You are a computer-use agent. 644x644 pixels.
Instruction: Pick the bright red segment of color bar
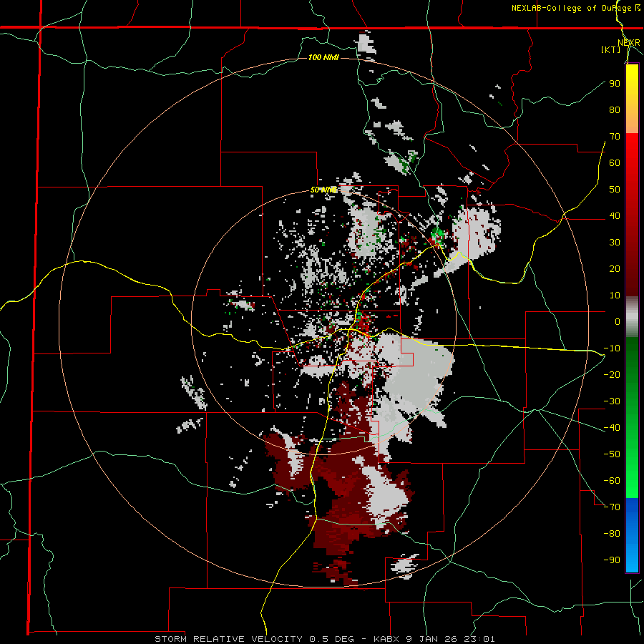[x=632, y=165]
